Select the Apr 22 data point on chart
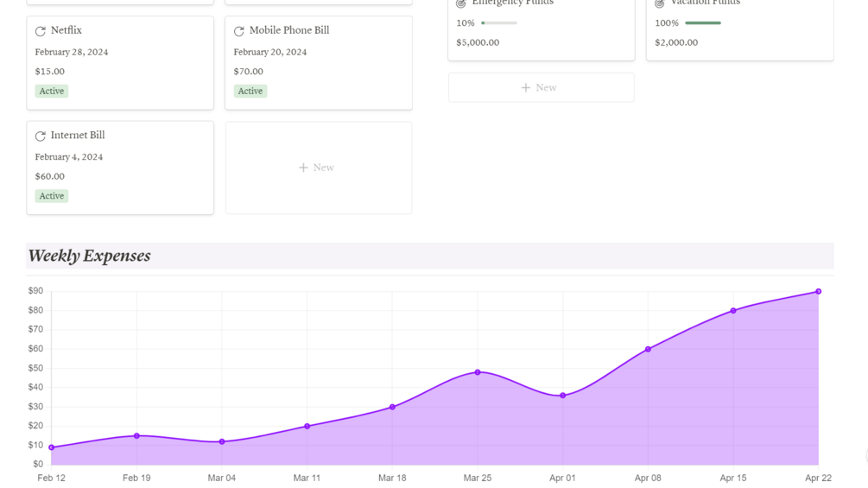868x488 pixels. [819, 292]
